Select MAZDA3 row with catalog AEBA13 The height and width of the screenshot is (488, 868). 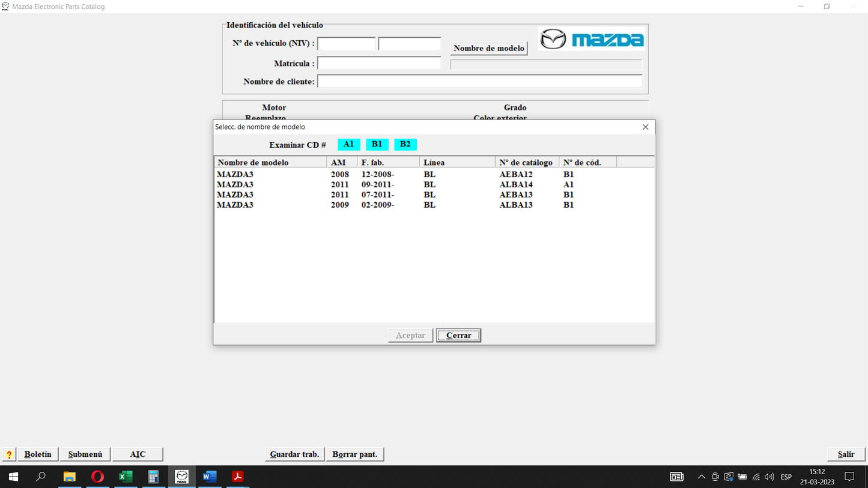pos(434,195)
